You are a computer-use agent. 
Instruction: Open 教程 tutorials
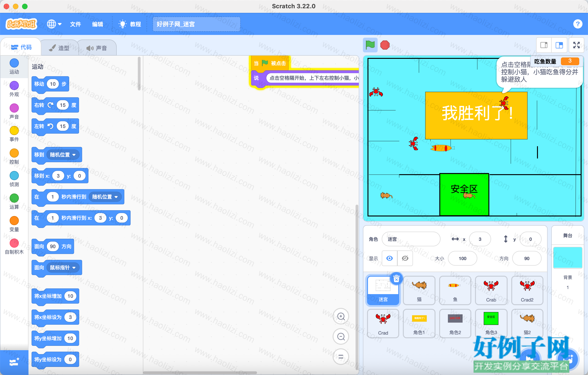click(x=130, y=24)
